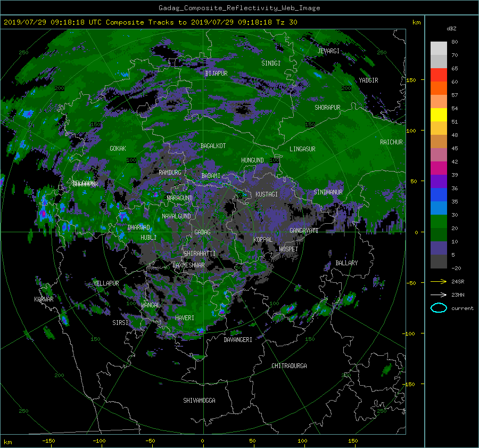Click the cyan ellipse 'current' legend icon
The image size is (479, 448).
click(439, 308)
